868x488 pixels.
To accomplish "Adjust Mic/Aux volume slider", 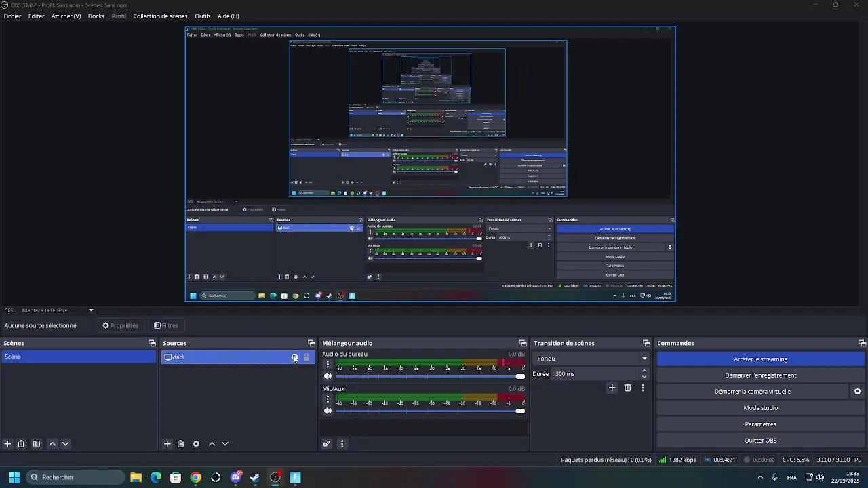I will click(x=430, y=411).
